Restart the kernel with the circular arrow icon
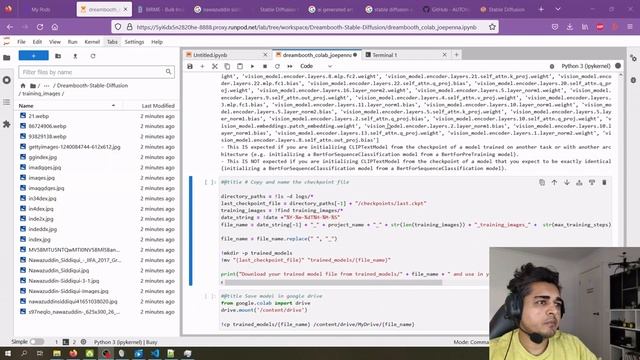This screenshot has width=640, height=360. tap(277, 66)
